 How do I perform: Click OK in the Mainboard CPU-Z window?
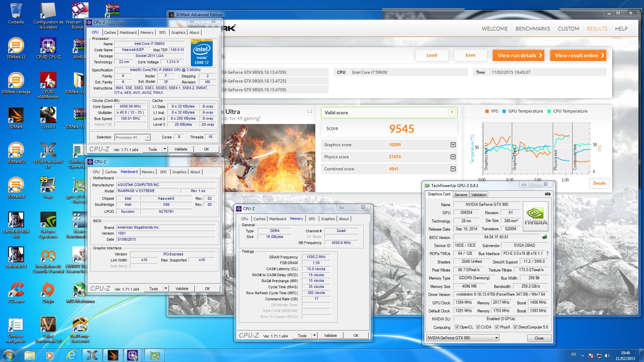click(x=207, y=289)
